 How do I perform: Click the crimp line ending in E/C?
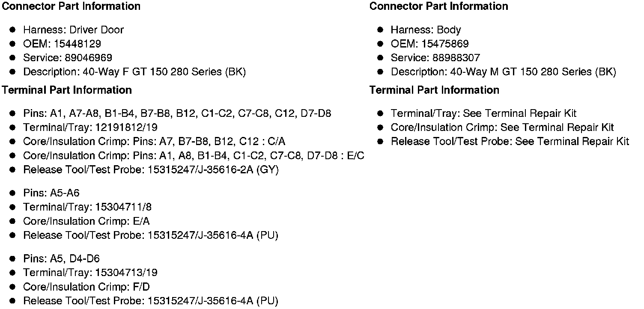(x=194, y=156)
